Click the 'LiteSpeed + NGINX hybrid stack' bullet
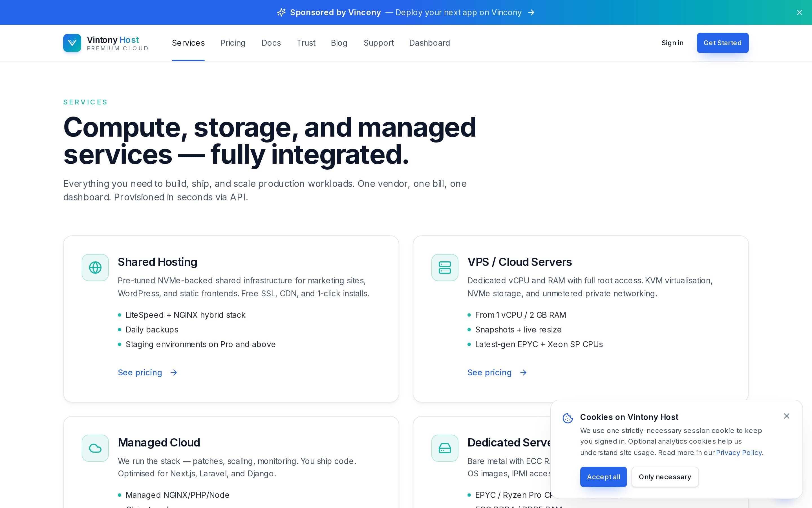 click(x=186, y=315)
